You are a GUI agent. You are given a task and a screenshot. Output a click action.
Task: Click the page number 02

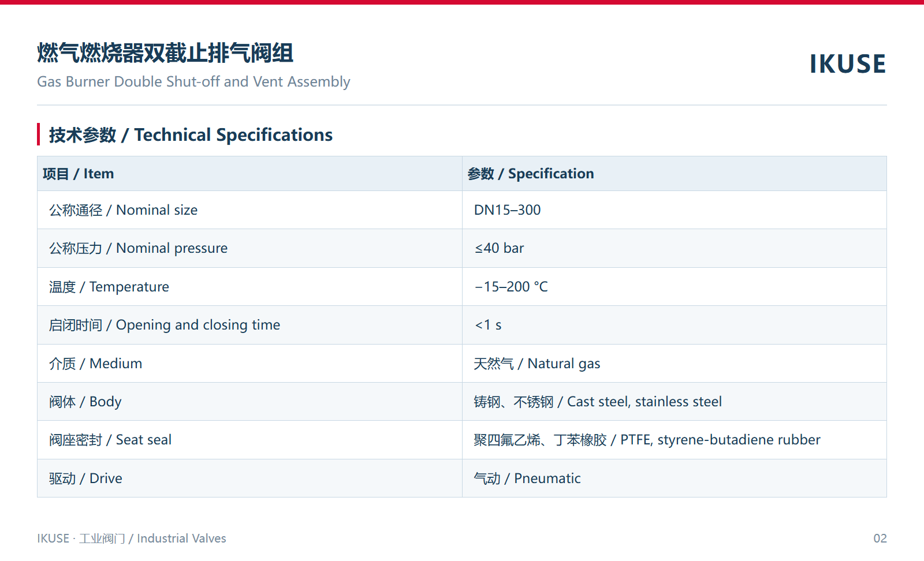coord(880,538)
